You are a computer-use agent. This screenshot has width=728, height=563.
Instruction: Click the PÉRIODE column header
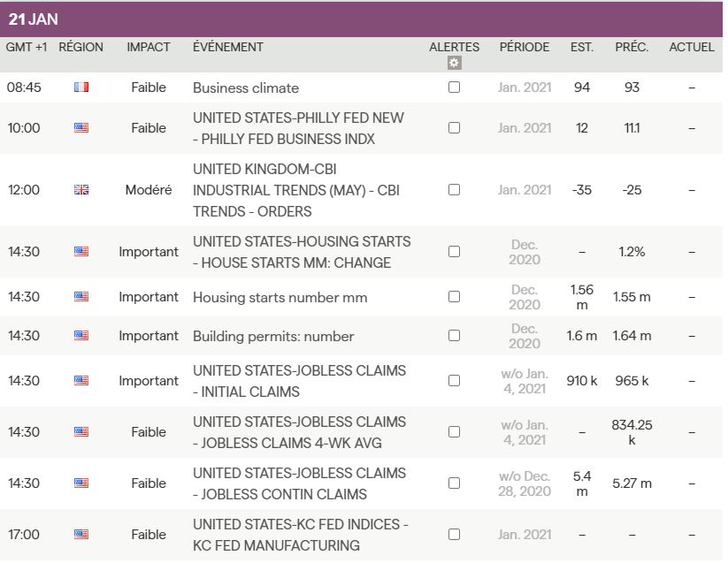click(524, 47)
